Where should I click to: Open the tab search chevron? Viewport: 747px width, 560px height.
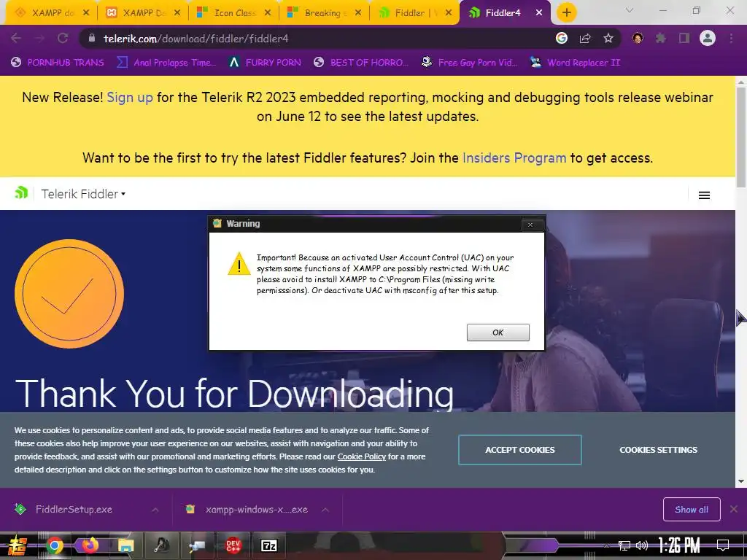coord(630,10)
